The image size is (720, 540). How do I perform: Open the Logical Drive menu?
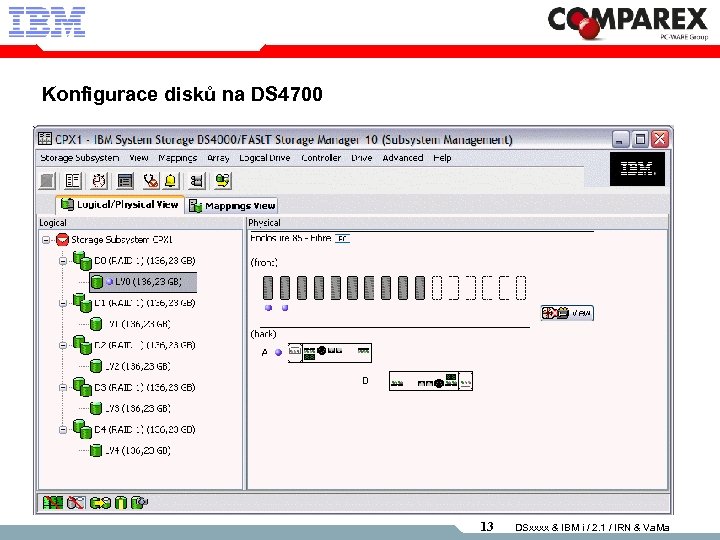click(265, 158)
